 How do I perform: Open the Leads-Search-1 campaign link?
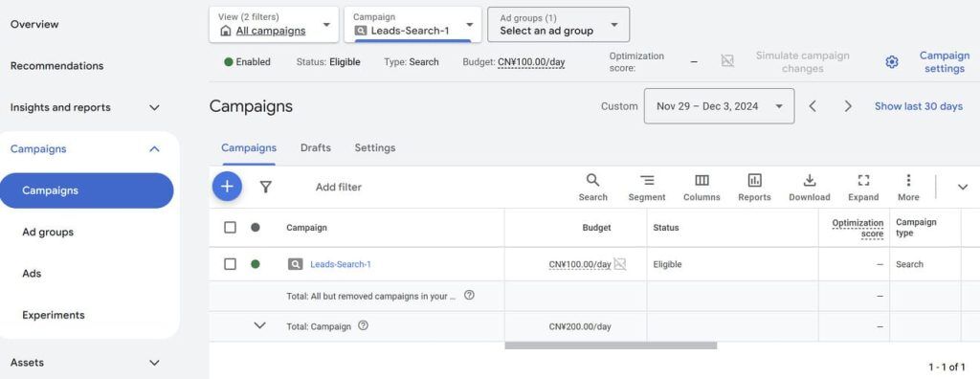tap(341, 264)
